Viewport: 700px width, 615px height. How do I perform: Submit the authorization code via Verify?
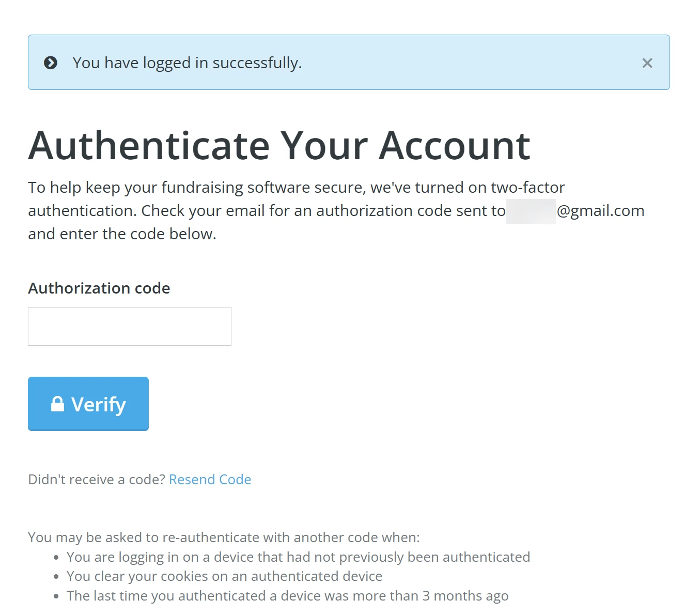[88, 404]
